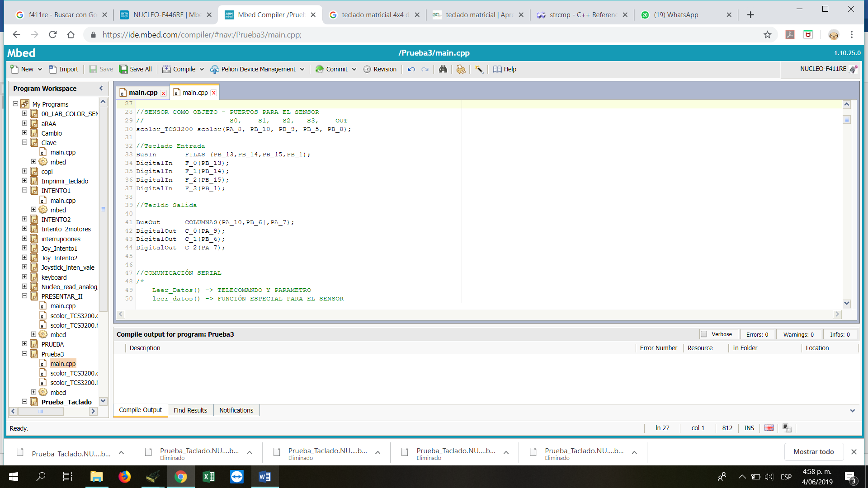The height and width of the screenshot is (488, 868).
Task: Collapse the Prueba3 program folder
Action: (24, 354)
